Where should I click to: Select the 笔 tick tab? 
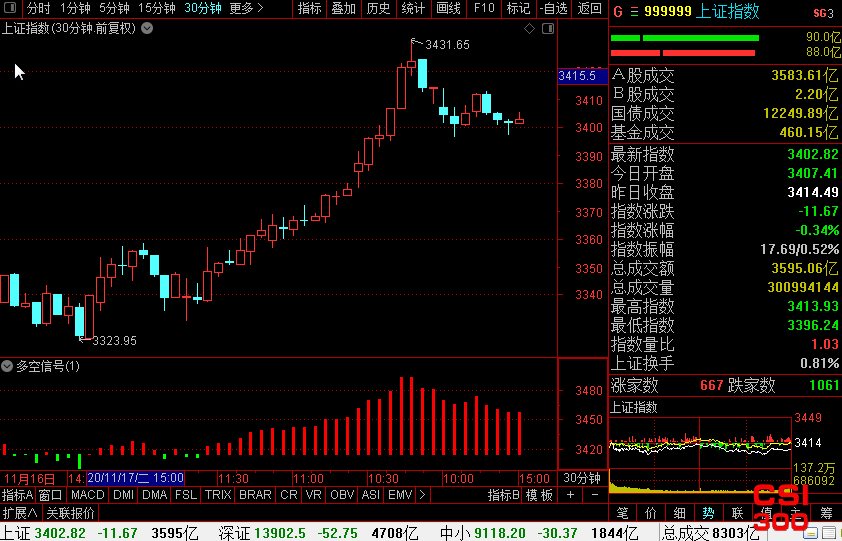click(x=622, y=513)
